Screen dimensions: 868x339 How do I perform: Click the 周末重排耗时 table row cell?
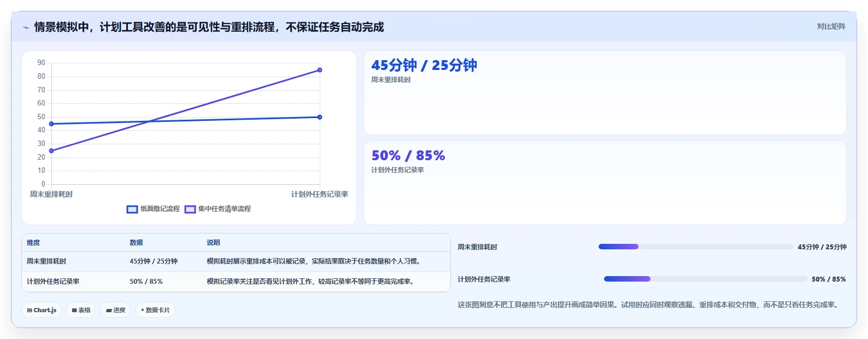pyautogui.click(x=46, y=261)
